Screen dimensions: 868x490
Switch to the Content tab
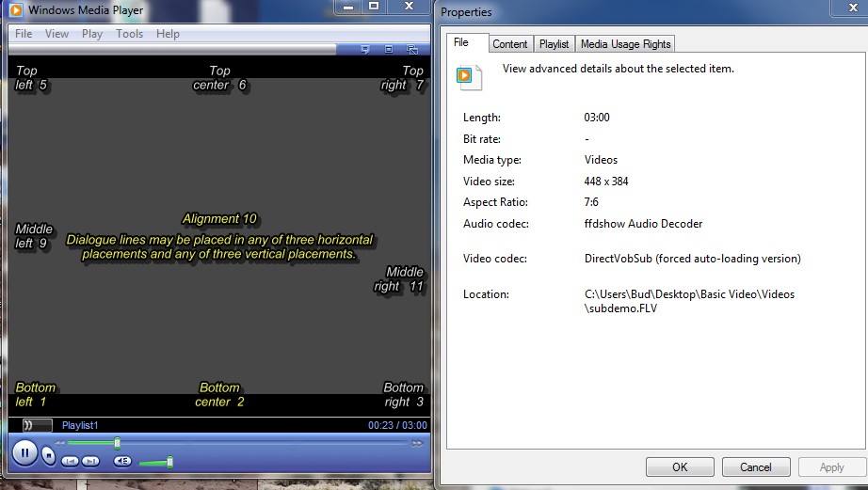[x=510, y=44]
